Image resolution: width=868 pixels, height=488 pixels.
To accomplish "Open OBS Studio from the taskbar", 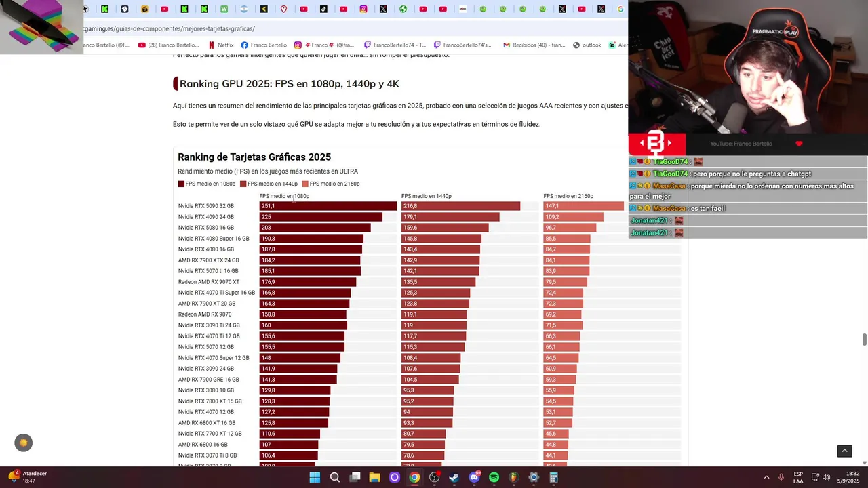I will click(x=434, y=477).
